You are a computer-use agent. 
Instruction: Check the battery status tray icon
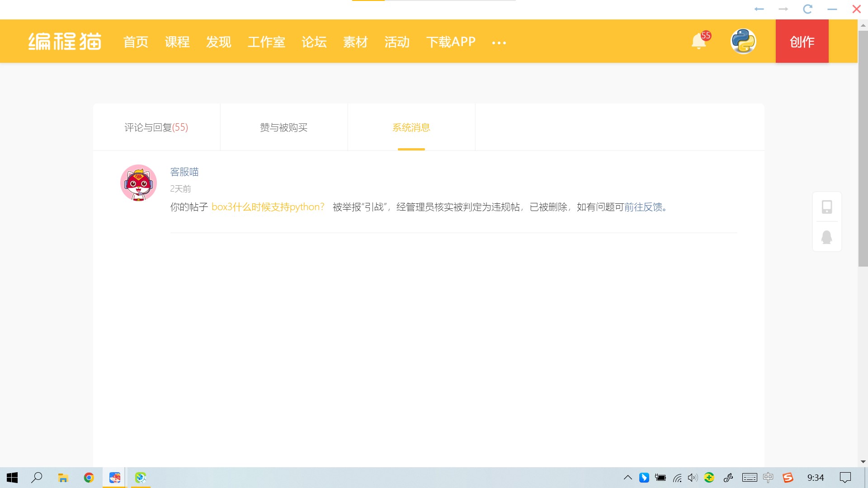click(x=660, y=478)
